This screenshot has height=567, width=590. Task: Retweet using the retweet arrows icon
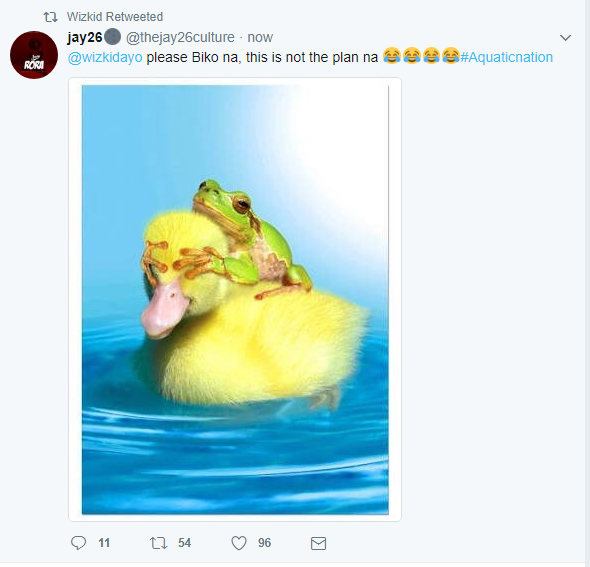tap(158, 543)
